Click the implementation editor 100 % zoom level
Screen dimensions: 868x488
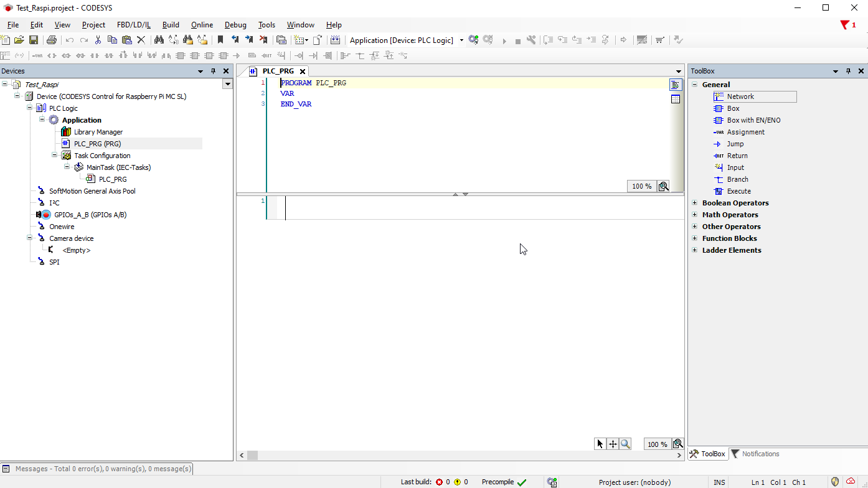(657, 444)
